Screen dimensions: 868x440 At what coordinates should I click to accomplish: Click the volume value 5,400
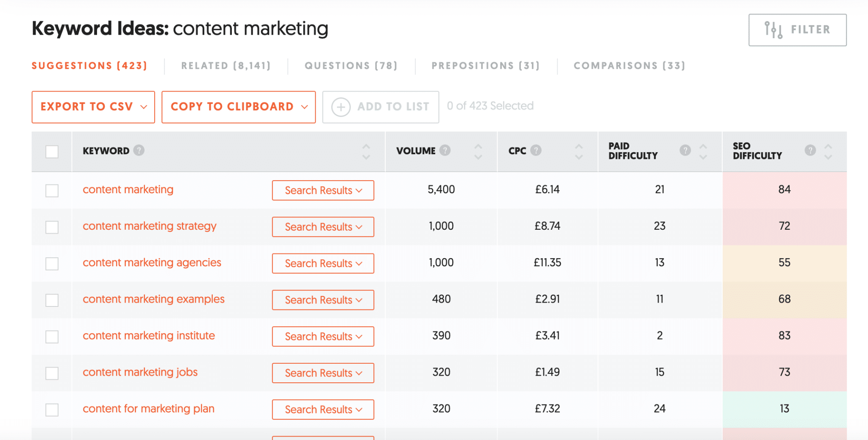click(x=441, y=189)
